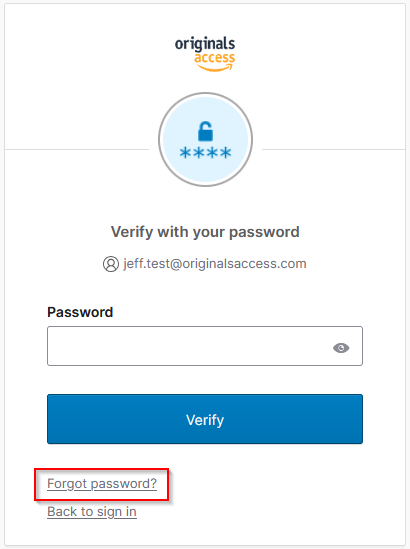Click the orange access word in the logo
410x549 pixels.
[x=214, y=58]
